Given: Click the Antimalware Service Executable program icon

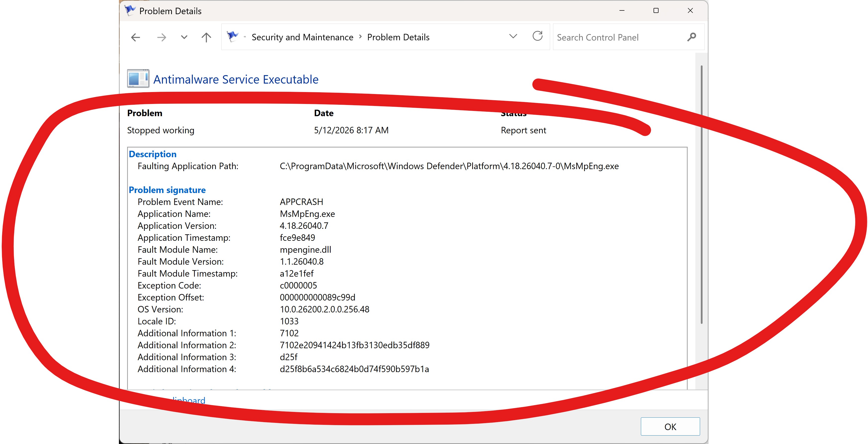Looking at the screenshot, I should tap(138, 79).
